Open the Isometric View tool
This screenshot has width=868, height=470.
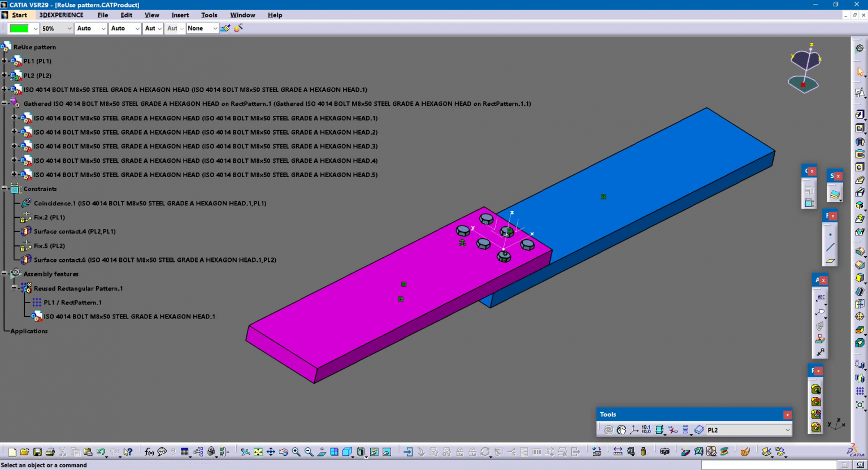pos(346,452)
